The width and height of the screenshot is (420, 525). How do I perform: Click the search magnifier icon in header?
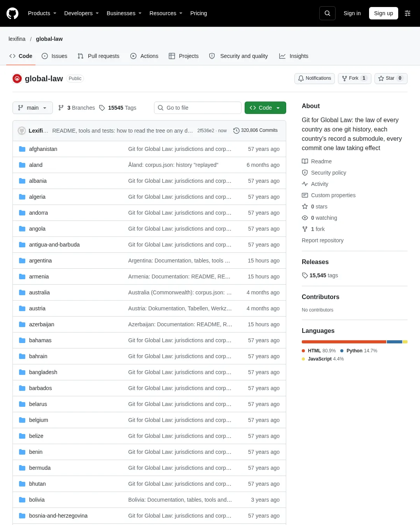[327, 13]
